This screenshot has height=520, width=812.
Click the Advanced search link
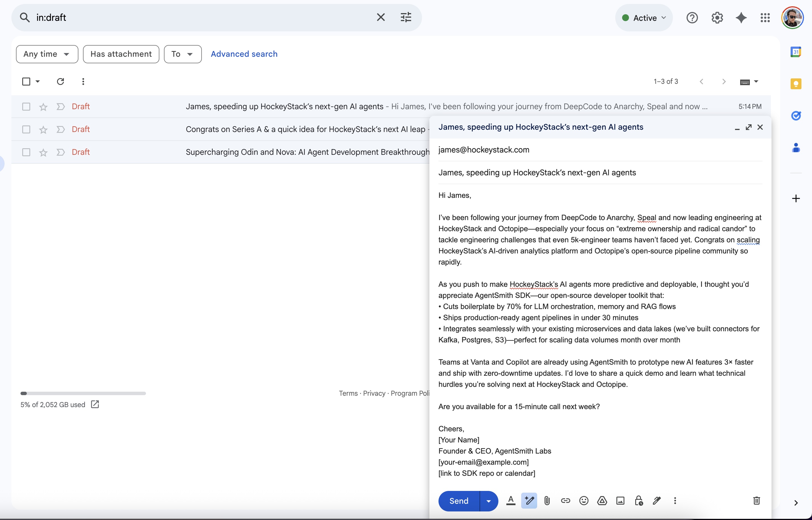point(244,54)
